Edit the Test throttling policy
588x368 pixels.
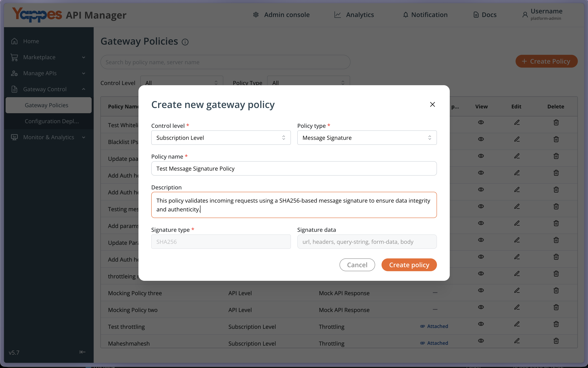click(x=517, y=324)
